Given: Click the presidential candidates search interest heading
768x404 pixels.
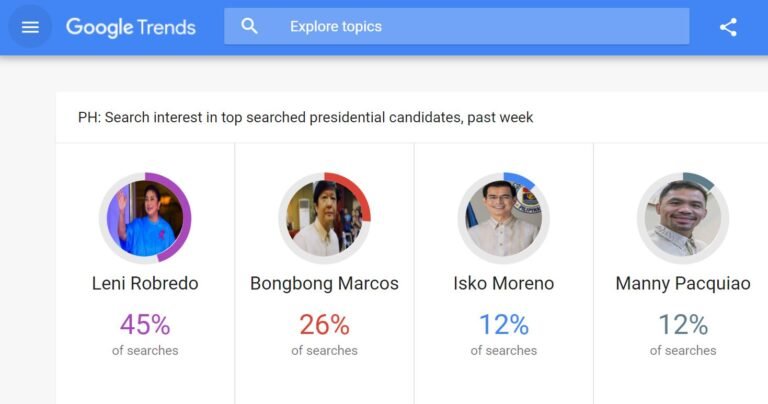Looking at the screenshot, I should point(305,118).
